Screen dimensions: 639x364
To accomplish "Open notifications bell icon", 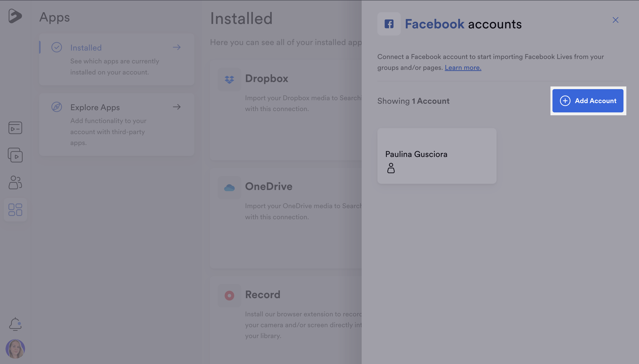I will pyautogui.click(x=15, y=324).
